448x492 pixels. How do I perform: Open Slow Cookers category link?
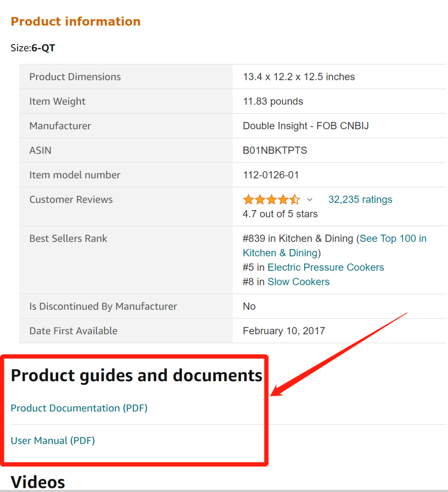pos(298,281)
